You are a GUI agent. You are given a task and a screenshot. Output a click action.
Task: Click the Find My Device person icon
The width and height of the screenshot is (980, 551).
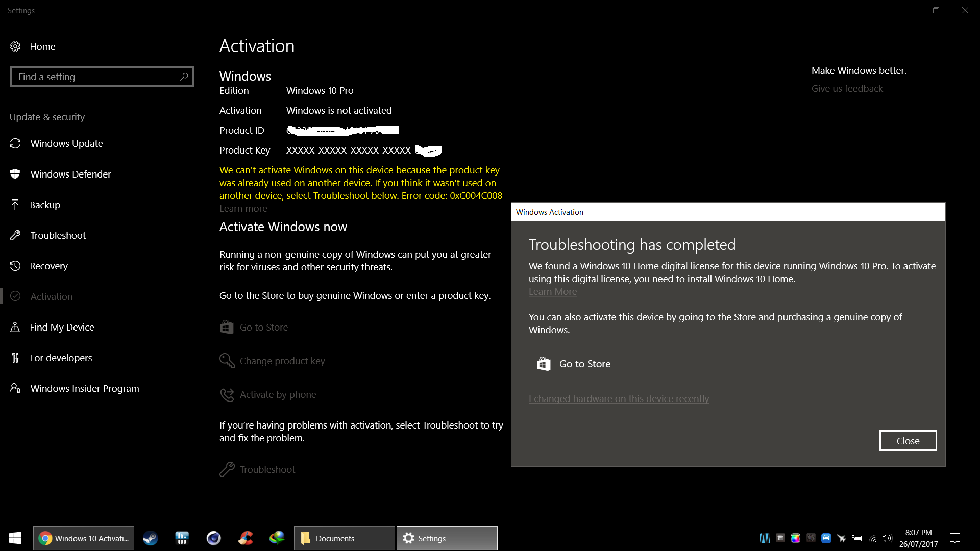pos(15,327)
